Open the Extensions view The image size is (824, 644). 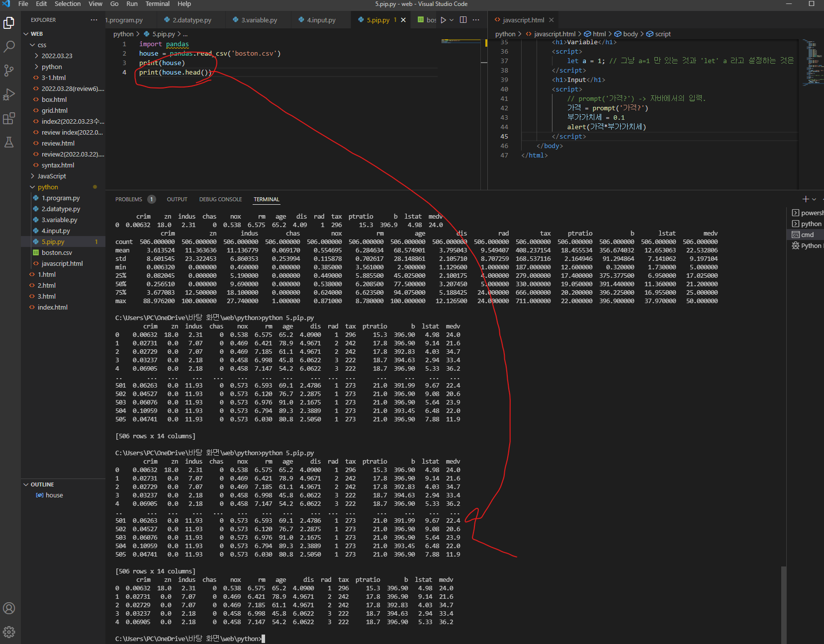pyautogui.click(x=9, y=118)
